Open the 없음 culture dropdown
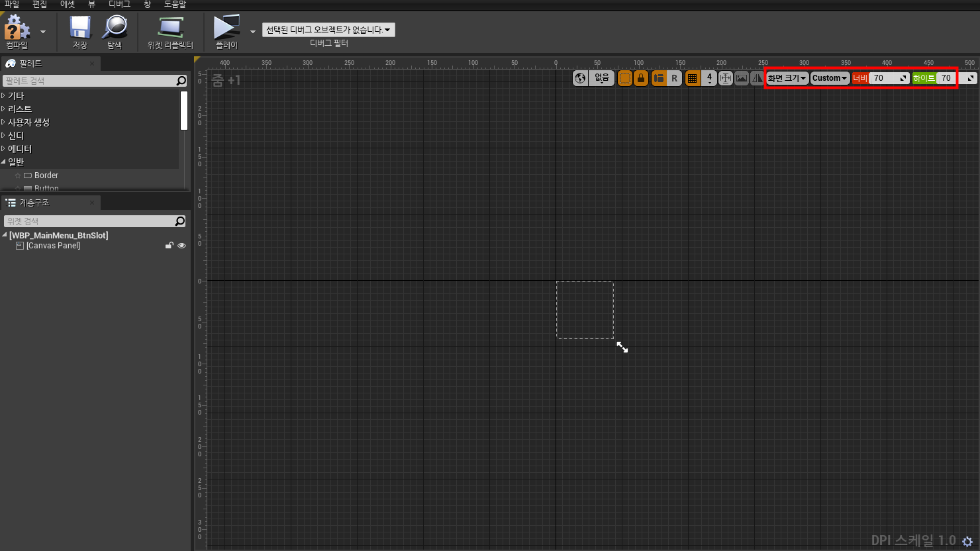The height and width of the screenshot is (551, 980). coord(602,78)
